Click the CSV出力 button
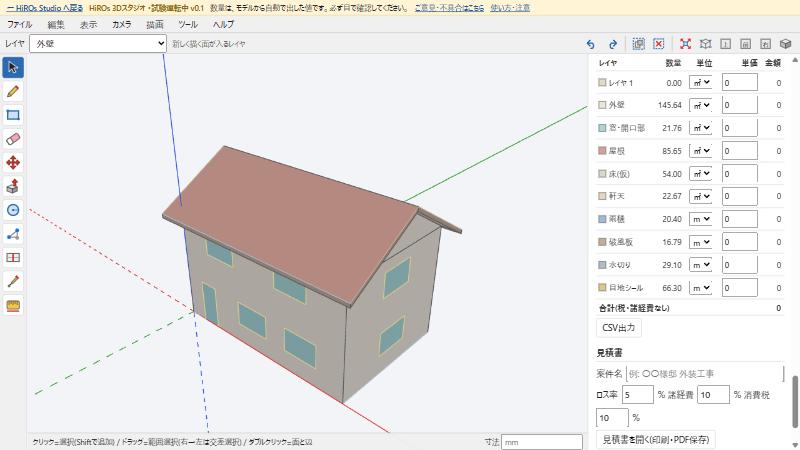 pos(618,328)
